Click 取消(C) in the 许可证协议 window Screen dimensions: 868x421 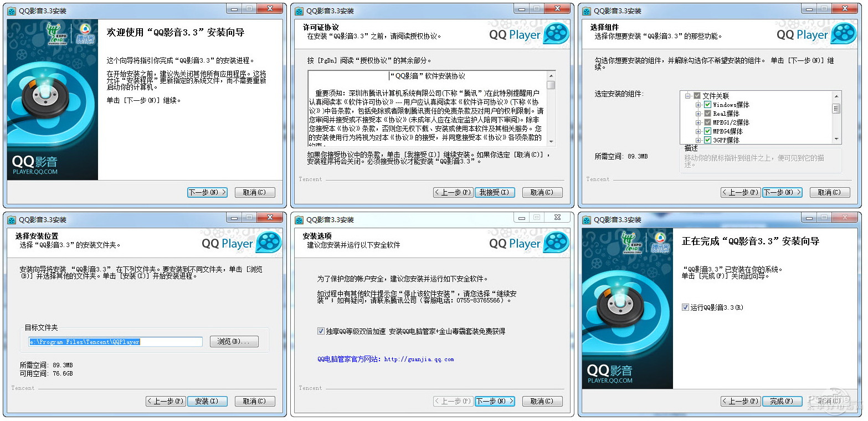coord(542,192)
